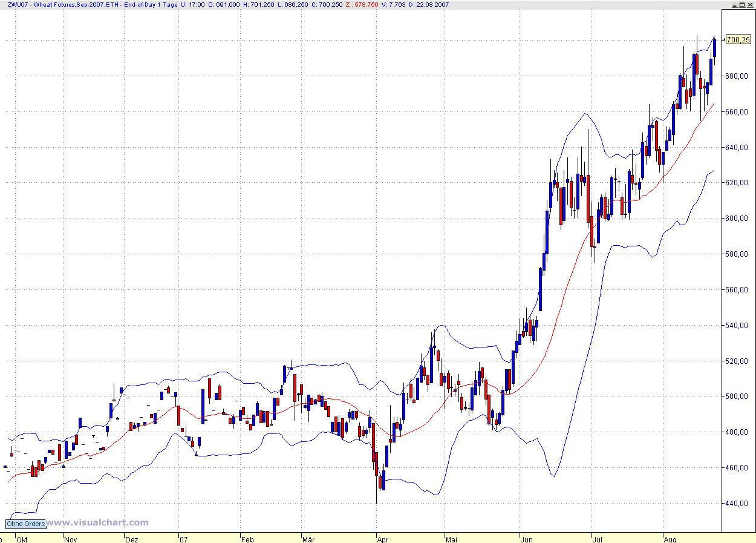Click the time value 'U: 17:00'
The height and width of the screenshot is (543, 756).
[x=192, y=4]
